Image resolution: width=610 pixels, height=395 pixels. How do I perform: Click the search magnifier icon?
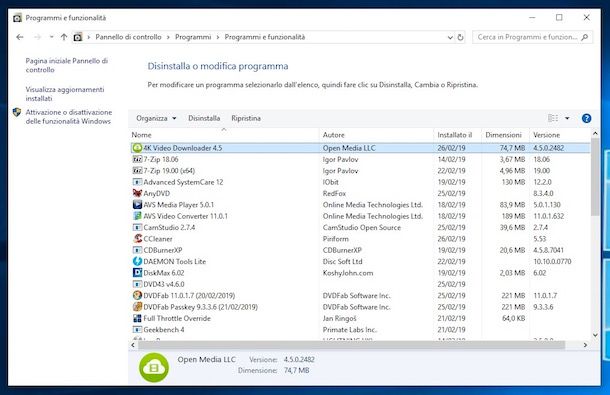click(x=584, y=37)
